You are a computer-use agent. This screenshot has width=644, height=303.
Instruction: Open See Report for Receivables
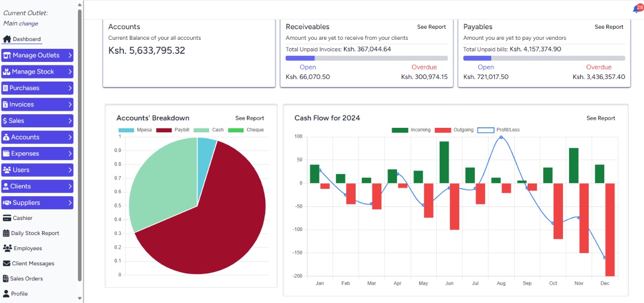point(431,27)
